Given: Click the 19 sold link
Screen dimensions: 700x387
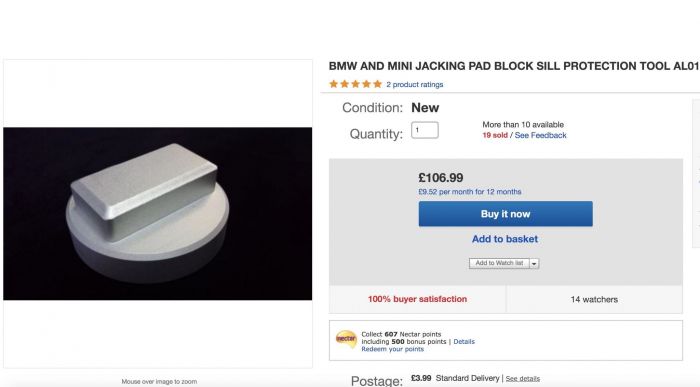Looking at the screenshot, I should [x=495, y=135].
